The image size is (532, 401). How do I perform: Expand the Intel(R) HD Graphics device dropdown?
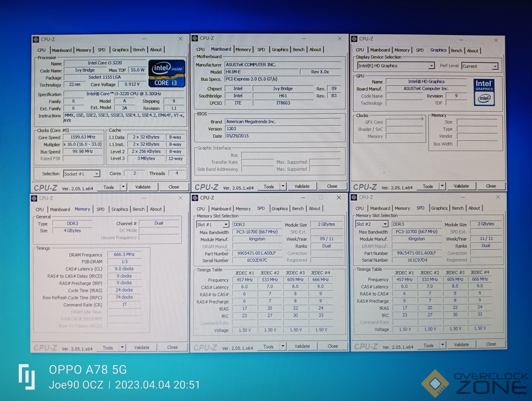[431, 66]
